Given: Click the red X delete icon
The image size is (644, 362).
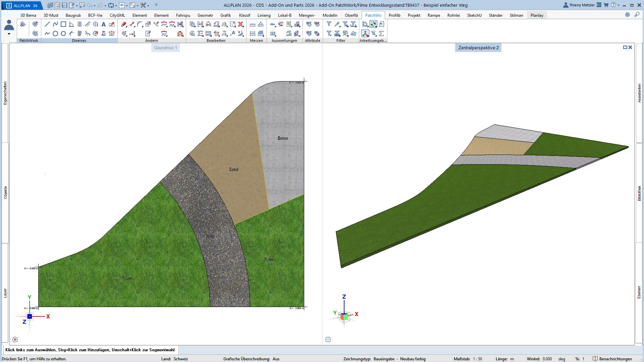Looking at the screenshot, I should (240, 24).
